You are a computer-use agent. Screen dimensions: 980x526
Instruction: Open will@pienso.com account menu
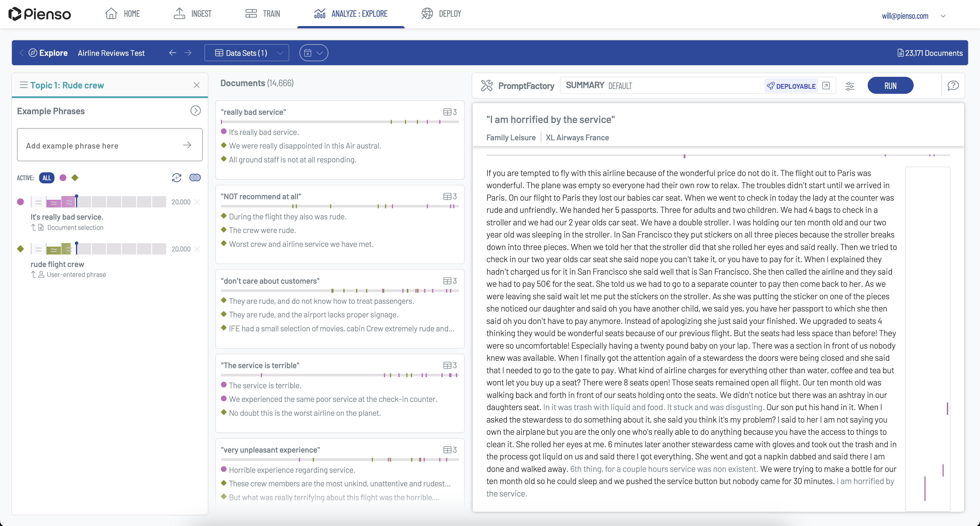[x=914, y=16]
